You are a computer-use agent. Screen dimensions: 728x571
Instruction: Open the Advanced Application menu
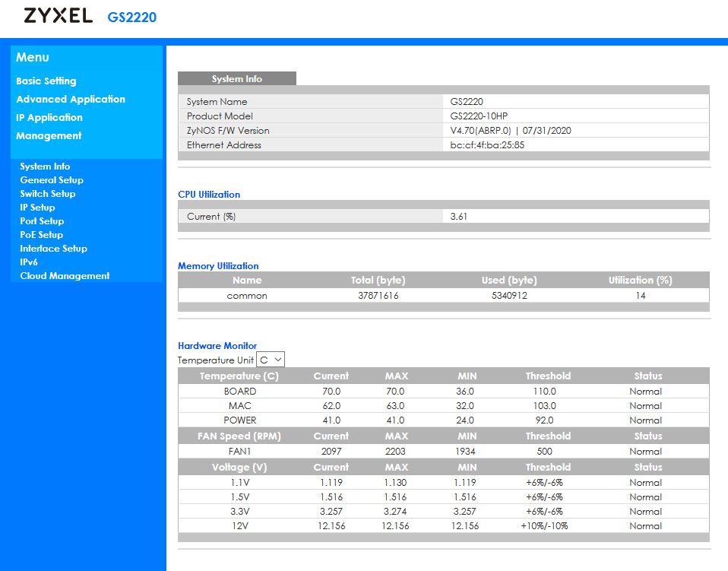71,99
